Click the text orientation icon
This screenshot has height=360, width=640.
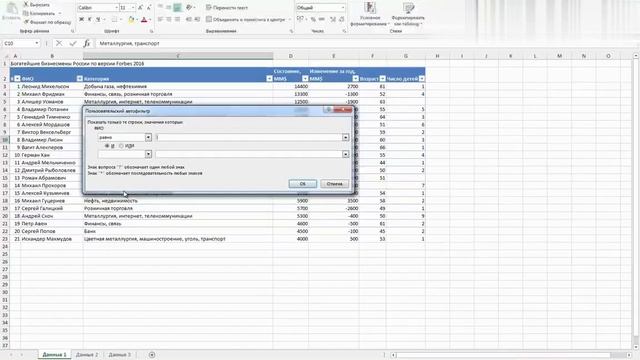(189, 7)
